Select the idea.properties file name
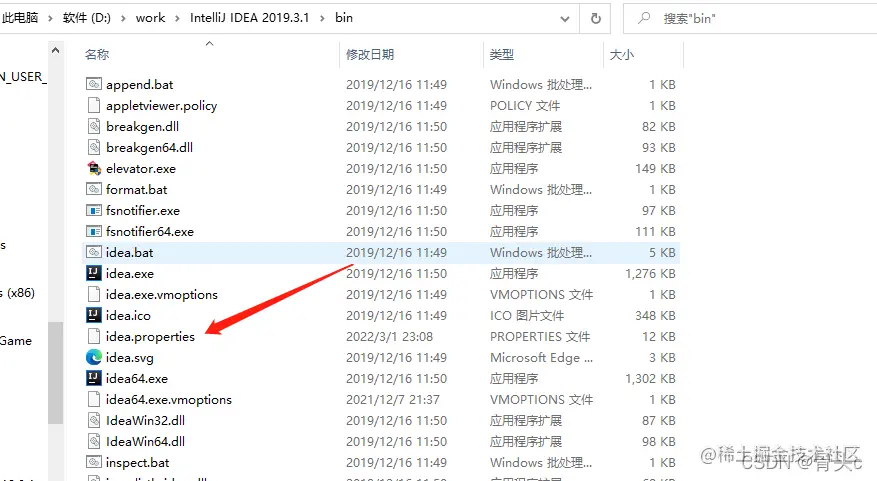877x481 pixels. coord(150,337)
